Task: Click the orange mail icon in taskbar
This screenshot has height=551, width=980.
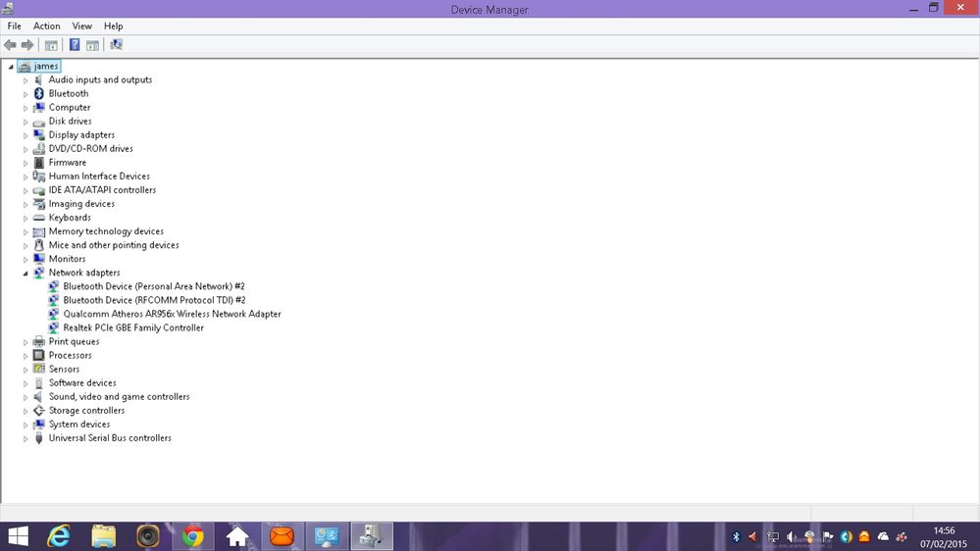Action: pos(282,536)
